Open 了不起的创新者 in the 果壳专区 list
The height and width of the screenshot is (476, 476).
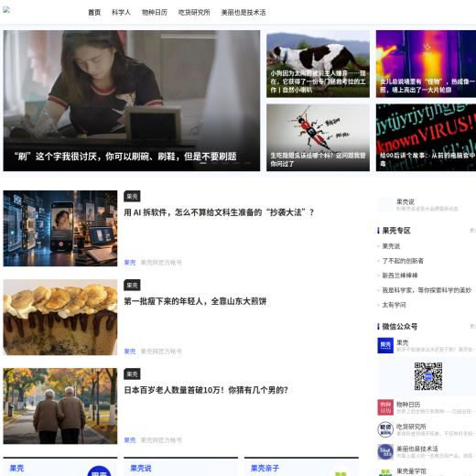(x=403, y=261)
